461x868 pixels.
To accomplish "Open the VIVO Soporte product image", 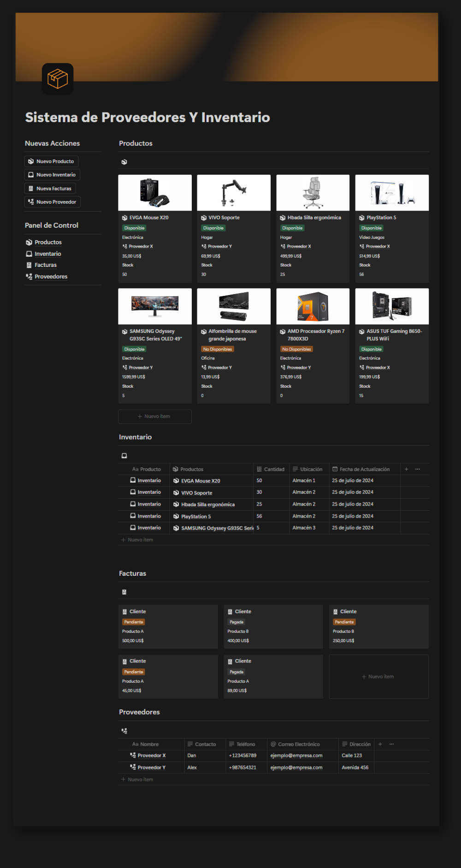I will (234, 193).
